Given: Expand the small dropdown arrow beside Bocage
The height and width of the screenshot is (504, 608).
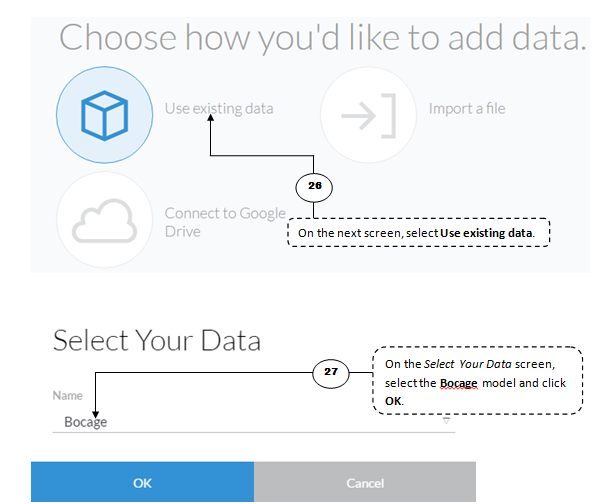Looking at the screenshot, I should (446, 420).
